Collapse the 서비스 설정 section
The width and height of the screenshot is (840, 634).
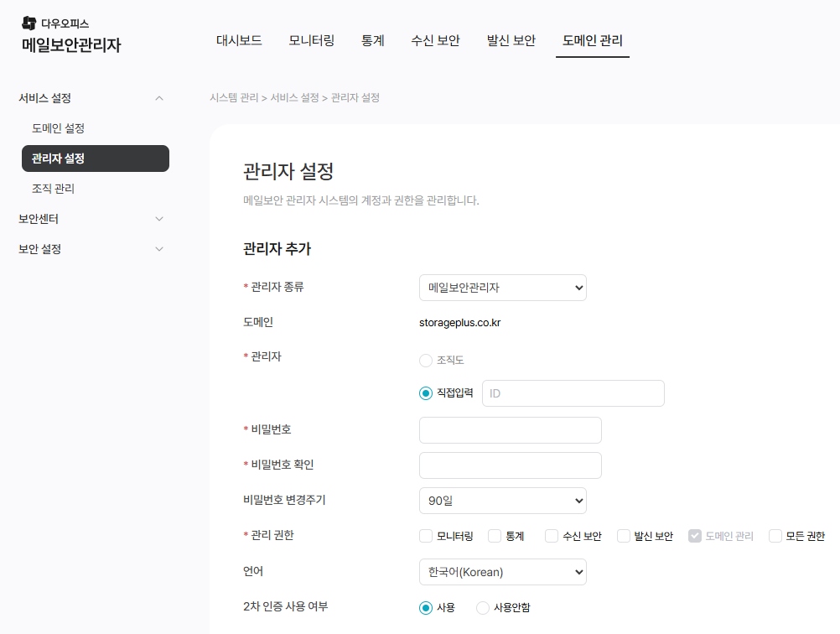coord(159,98)
